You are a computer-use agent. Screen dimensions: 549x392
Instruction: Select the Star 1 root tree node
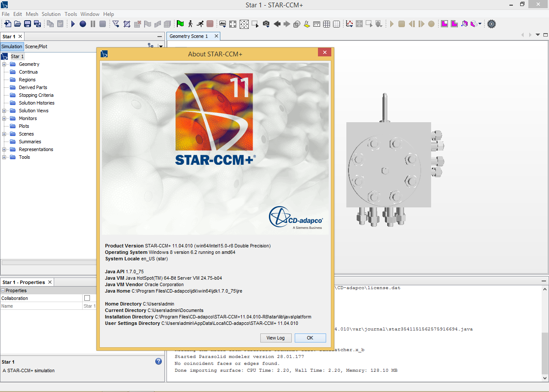[x=17, y=56]
